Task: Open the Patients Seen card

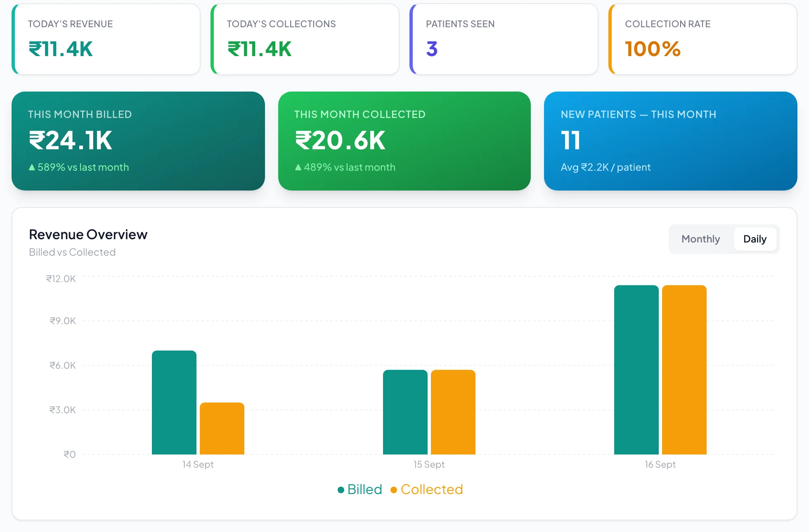Action: [504, 39]
